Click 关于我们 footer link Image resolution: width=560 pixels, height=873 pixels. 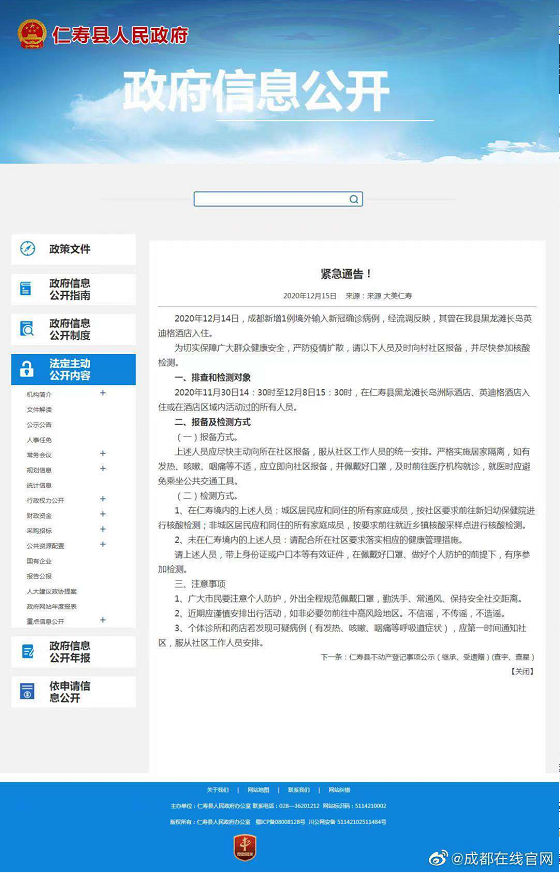(x=218, y=790)
